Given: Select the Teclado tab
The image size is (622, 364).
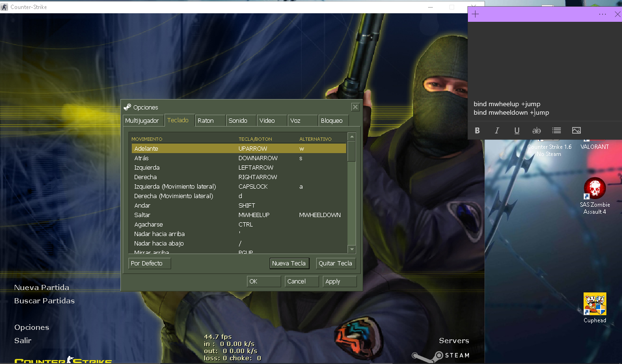Looking at the screenshot, I should pyautogui.click(x=178, y=120).
